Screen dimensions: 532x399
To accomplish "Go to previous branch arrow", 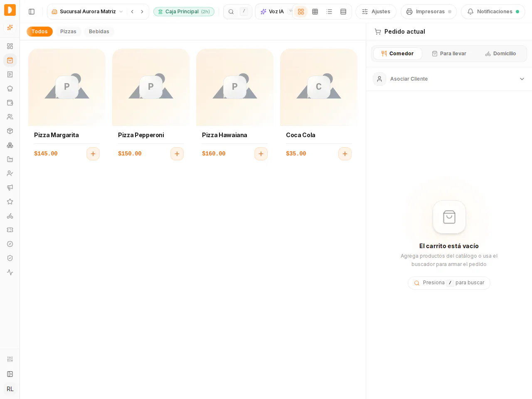I will coord(132,12).
